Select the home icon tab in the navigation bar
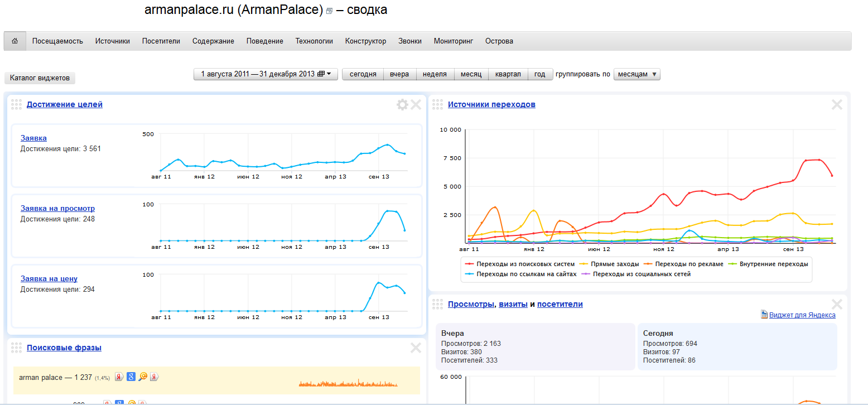This screenshot has height=405, width=868. pyautogui.click(x=15, y=40)
